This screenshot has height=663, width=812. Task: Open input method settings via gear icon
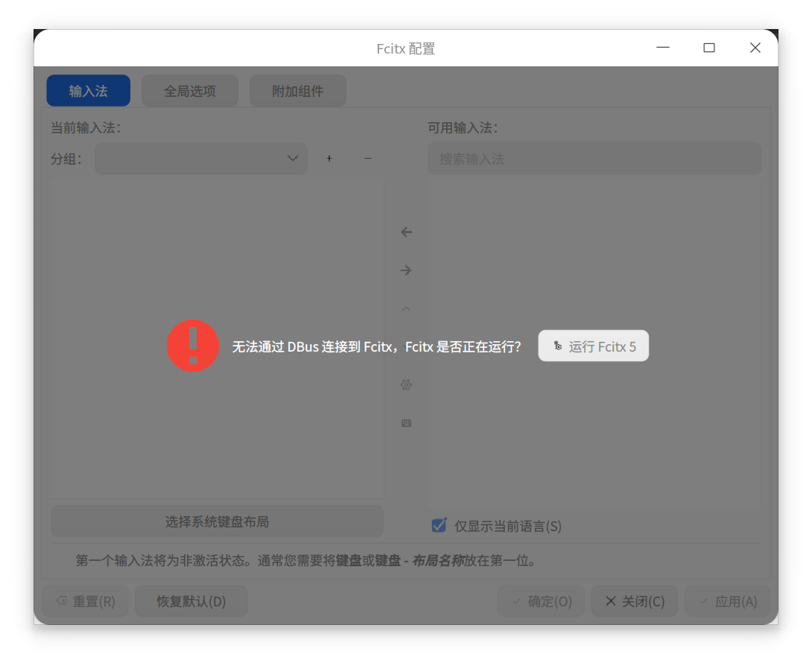[407, 385]
